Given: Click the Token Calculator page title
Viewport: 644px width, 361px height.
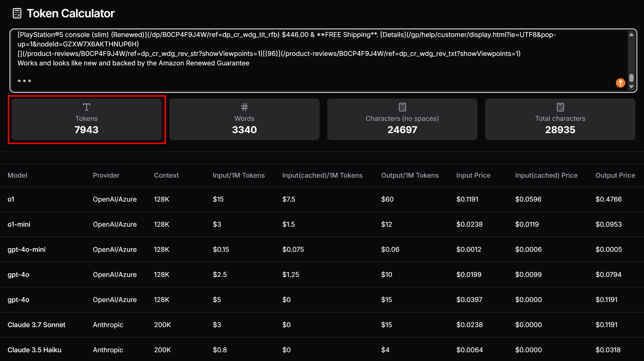Looking at the screenshot, I should click(x=71, y=14).
